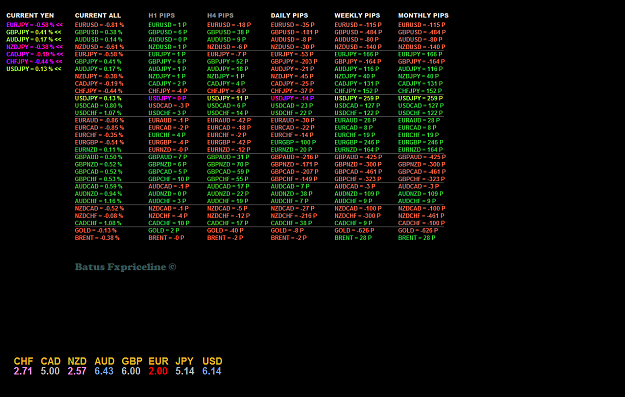Click CADCHF = 10 P under H1 PIPS
625x397 pixels.
[x=169, y=223]
